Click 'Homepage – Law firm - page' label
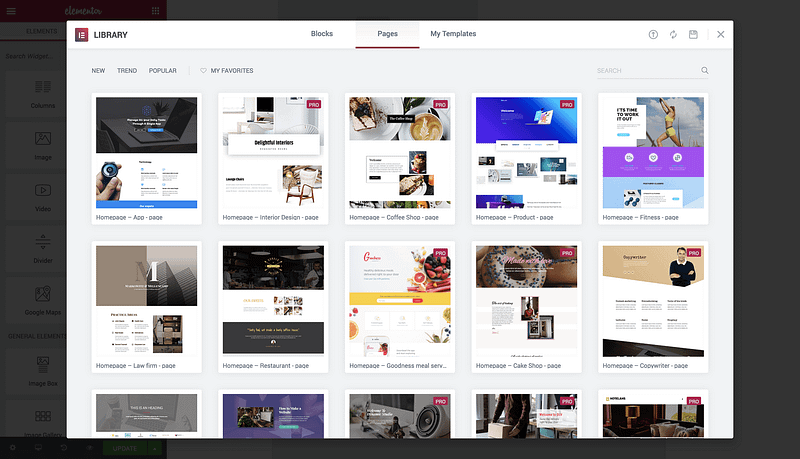The image size is (800, 459). pyautogui.click(x=136, y=366)
